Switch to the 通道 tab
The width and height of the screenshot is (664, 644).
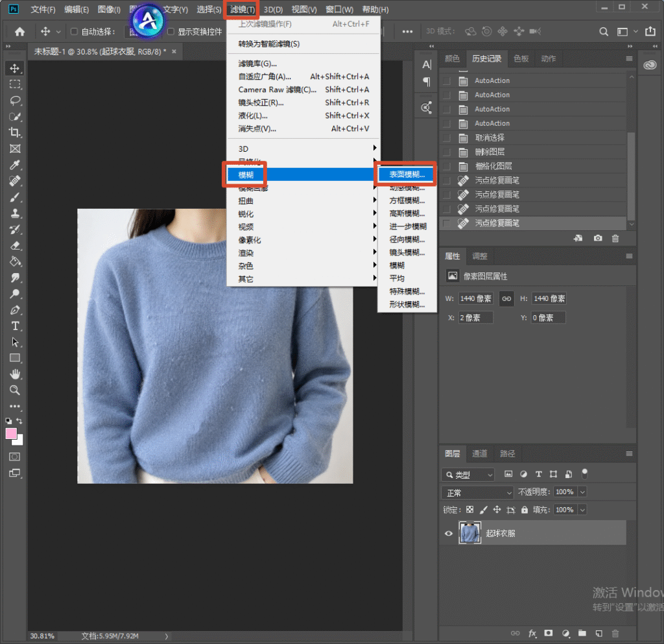click(x=479, y=453)
